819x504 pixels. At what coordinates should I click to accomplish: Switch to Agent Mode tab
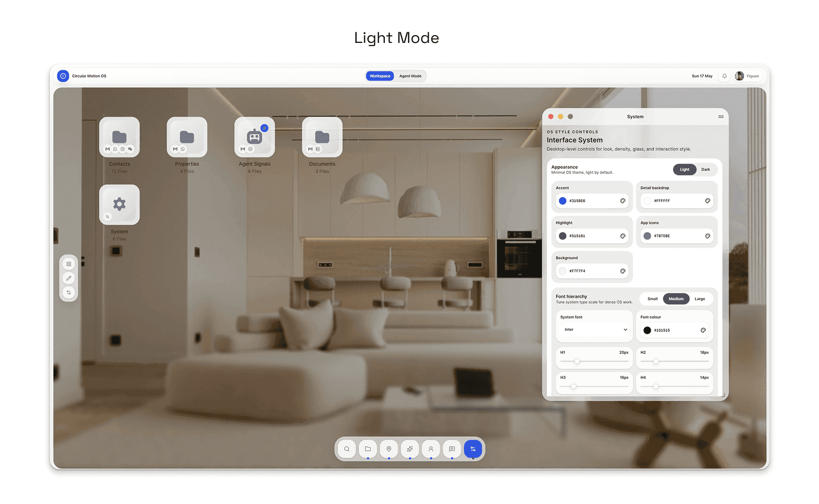click(410, 76)
